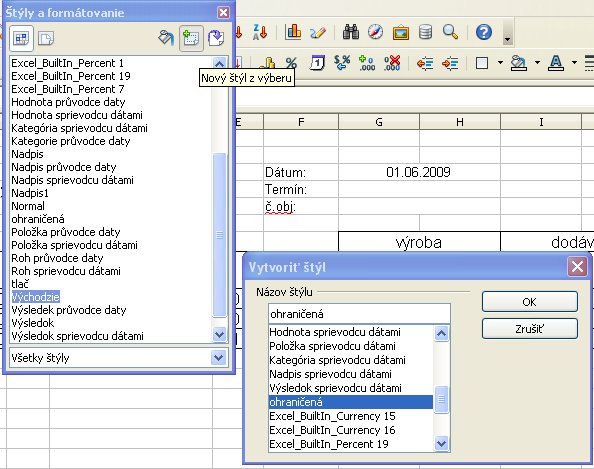Viewport: 594px width, 469px height.
Task: Open the Insert Chart tool
Action: [293, 32]
